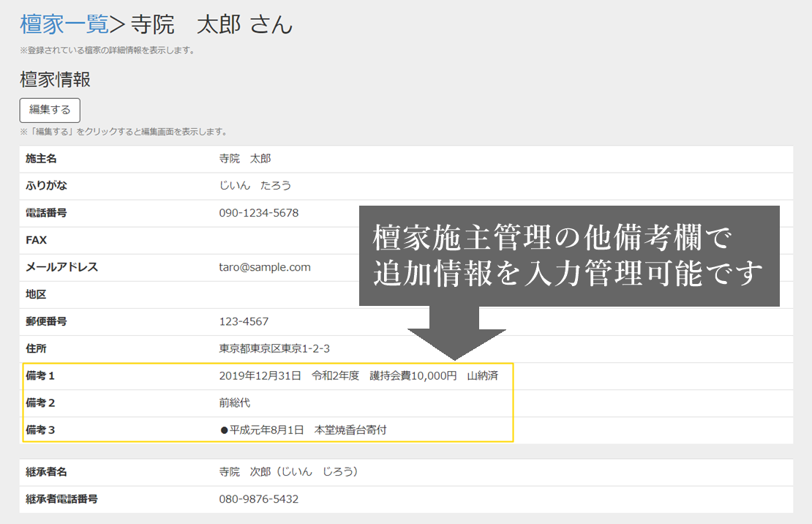The image size is (812, 524).
Task: Click the phone number 090-1234-5678
Action: [259, 213]
